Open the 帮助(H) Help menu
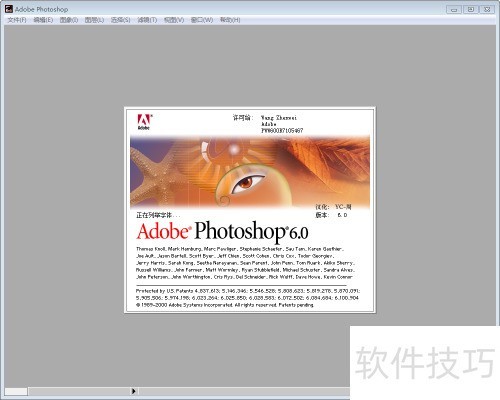The image size is (500, 400). click(230, 20)
